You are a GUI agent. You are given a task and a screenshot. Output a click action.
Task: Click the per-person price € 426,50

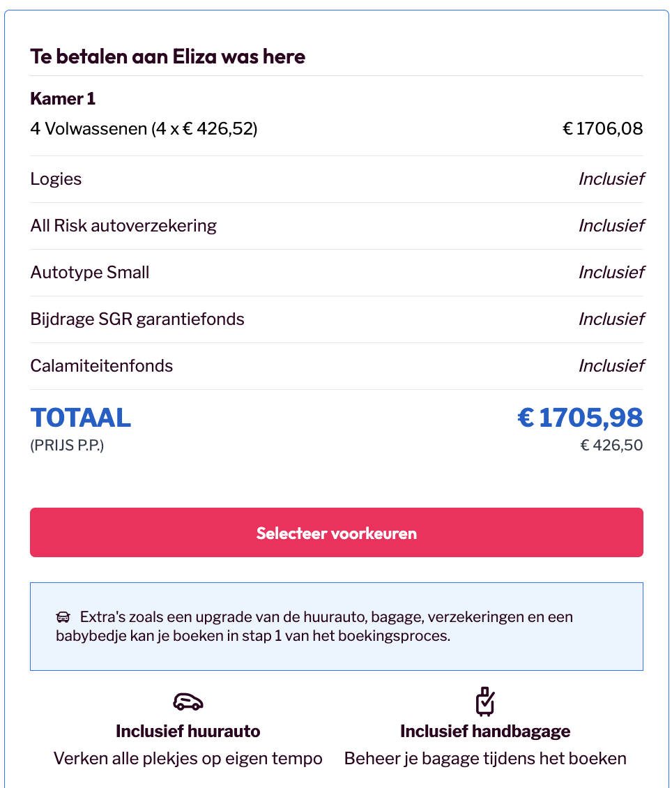pos(611,445)
